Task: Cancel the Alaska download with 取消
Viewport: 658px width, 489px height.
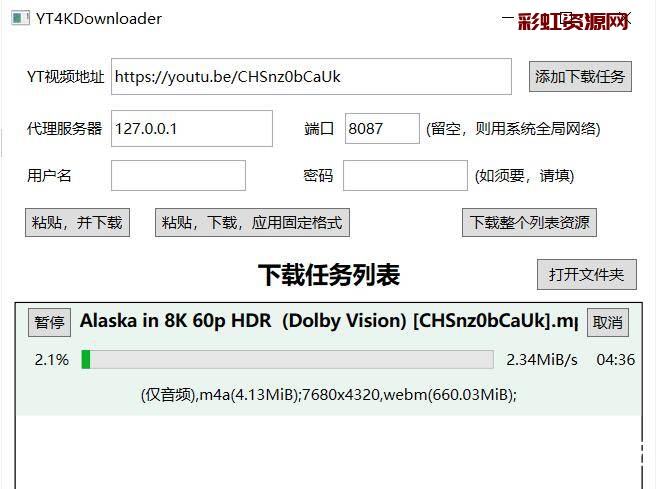Action: click(608, 322)
